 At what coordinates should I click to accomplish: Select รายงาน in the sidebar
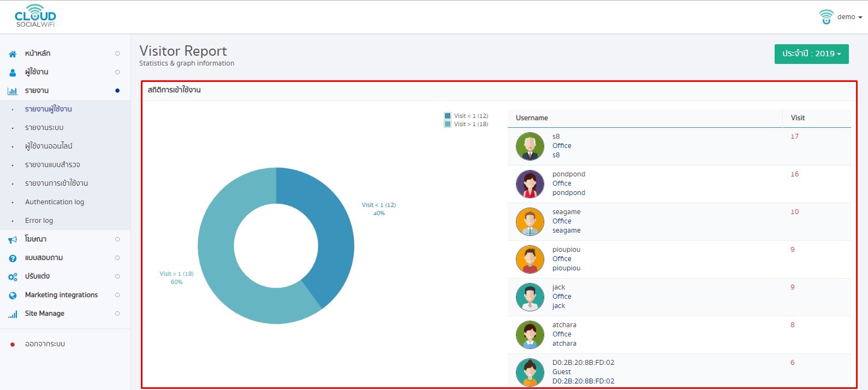click(x=37, y=91)
